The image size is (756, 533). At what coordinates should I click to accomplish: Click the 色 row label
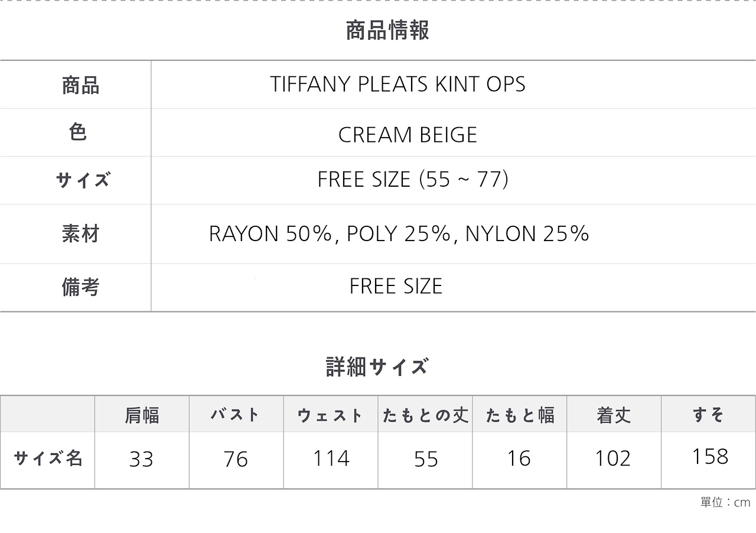pos(78,132)
